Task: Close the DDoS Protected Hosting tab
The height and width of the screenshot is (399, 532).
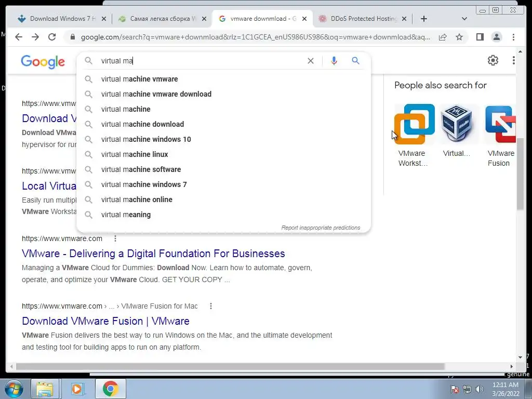Action: (404, 19)
